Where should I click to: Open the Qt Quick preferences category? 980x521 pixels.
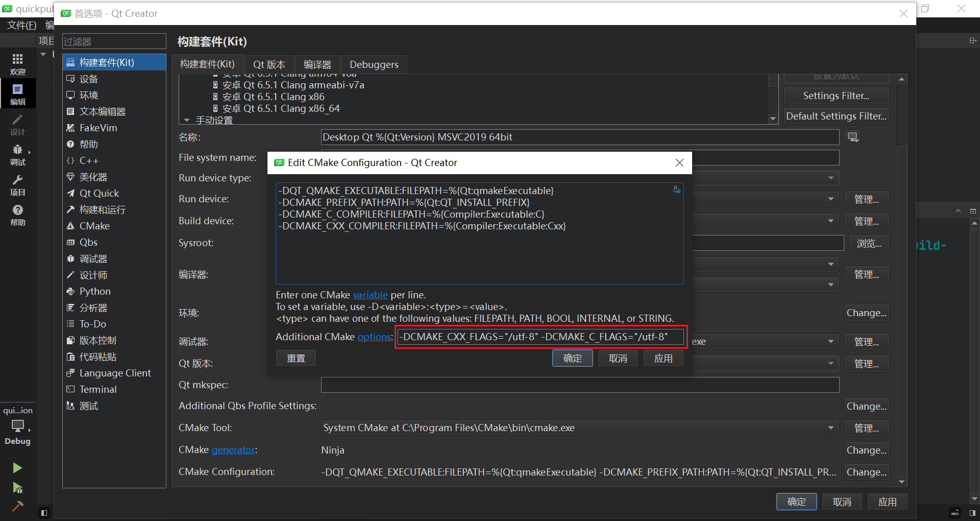pos(114,193)
